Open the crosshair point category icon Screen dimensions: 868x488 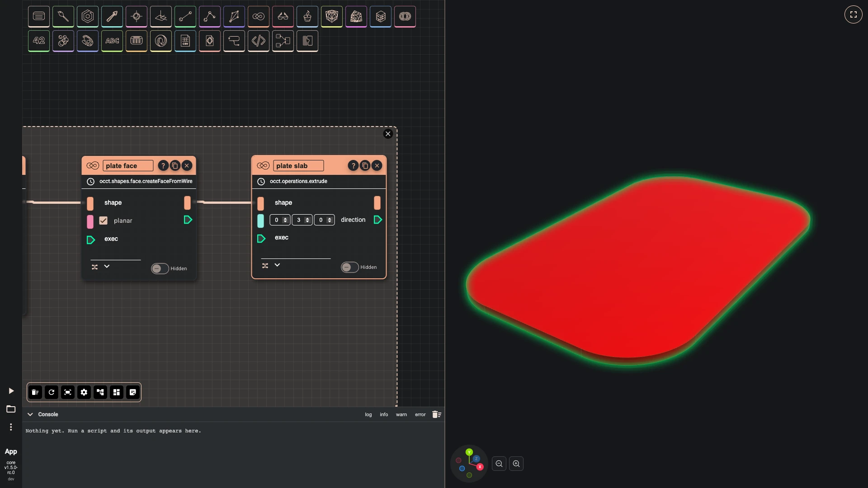[137, 16]
